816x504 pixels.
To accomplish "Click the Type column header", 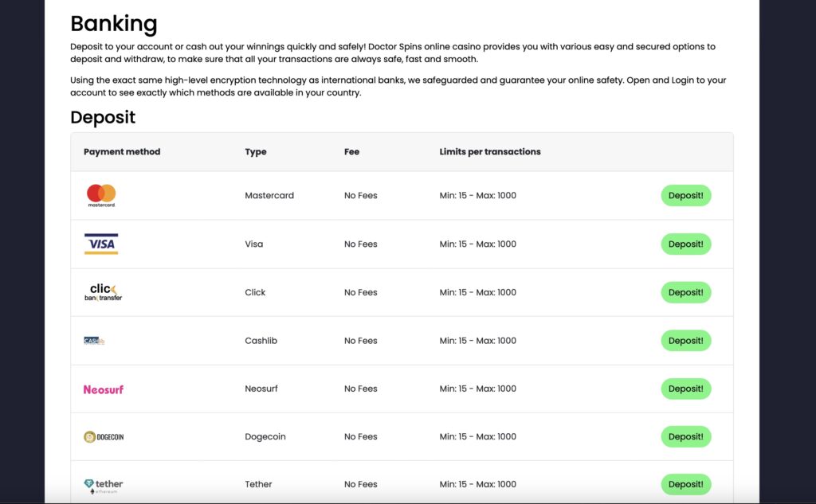I will [x=256, y=152].
